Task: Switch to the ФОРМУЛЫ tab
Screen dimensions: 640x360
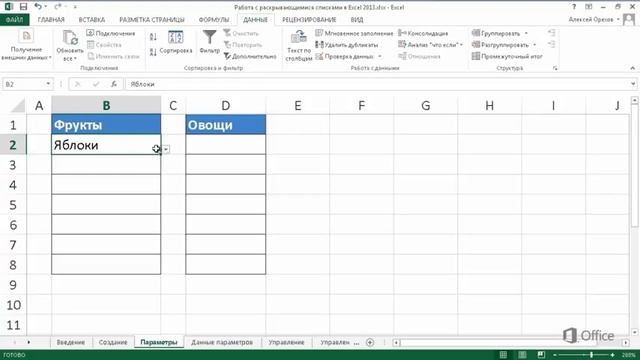Action: click(x=214, y=20)
